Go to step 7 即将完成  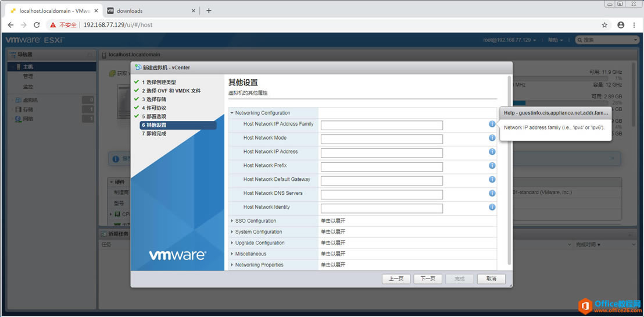(154, 134)
